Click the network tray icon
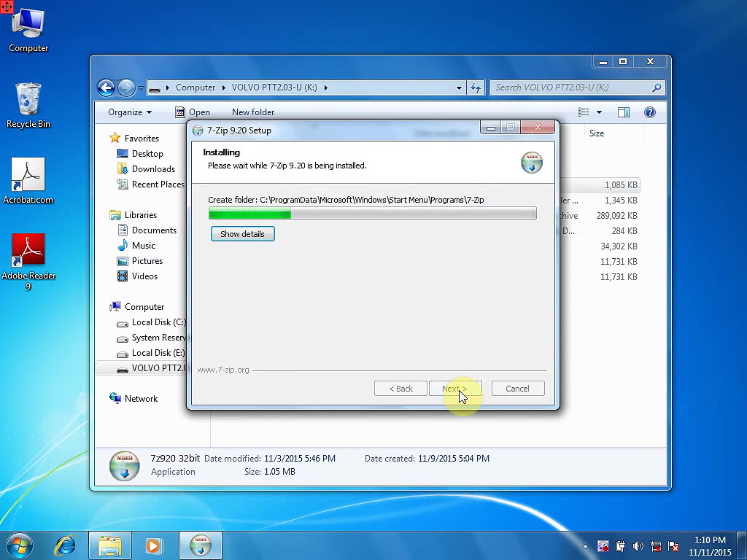Viewport: 747px width, 560px height. 656,546
